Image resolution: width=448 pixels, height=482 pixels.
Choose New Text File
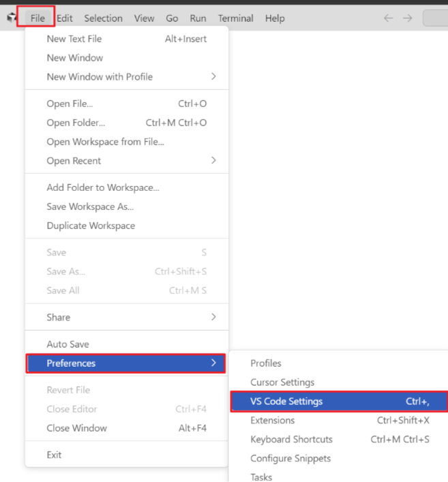pos(127,39)
